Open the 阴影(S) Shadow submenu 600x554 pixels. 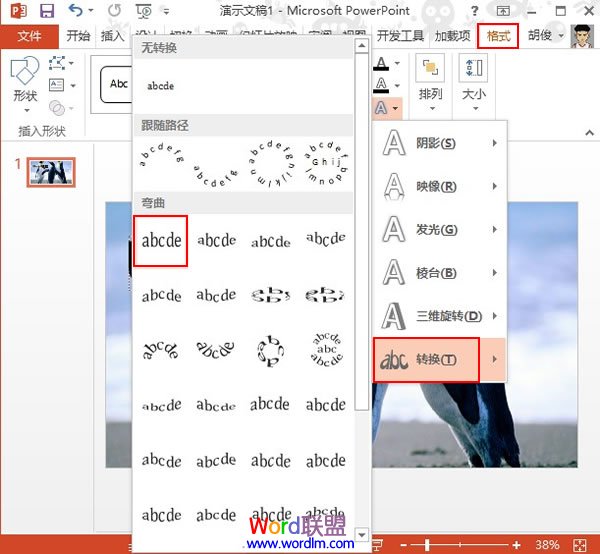[440, 143]
